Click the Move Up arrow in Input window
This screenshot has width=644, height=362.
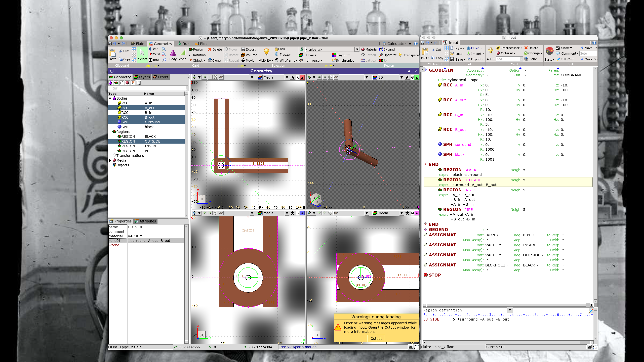(589, 48)
